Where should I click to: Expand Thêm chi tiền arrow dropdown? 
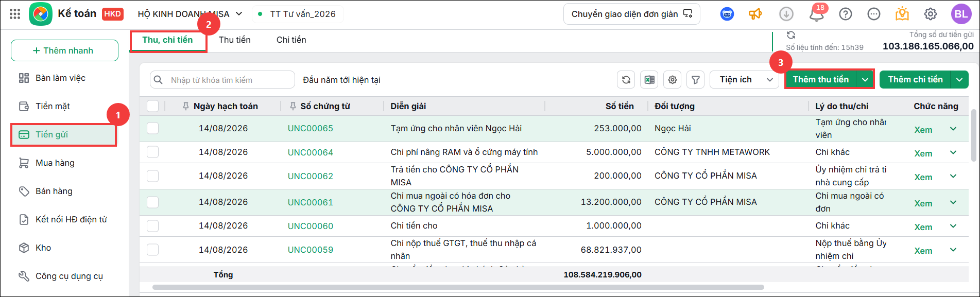pyautogui.click(x=959, y=80)
